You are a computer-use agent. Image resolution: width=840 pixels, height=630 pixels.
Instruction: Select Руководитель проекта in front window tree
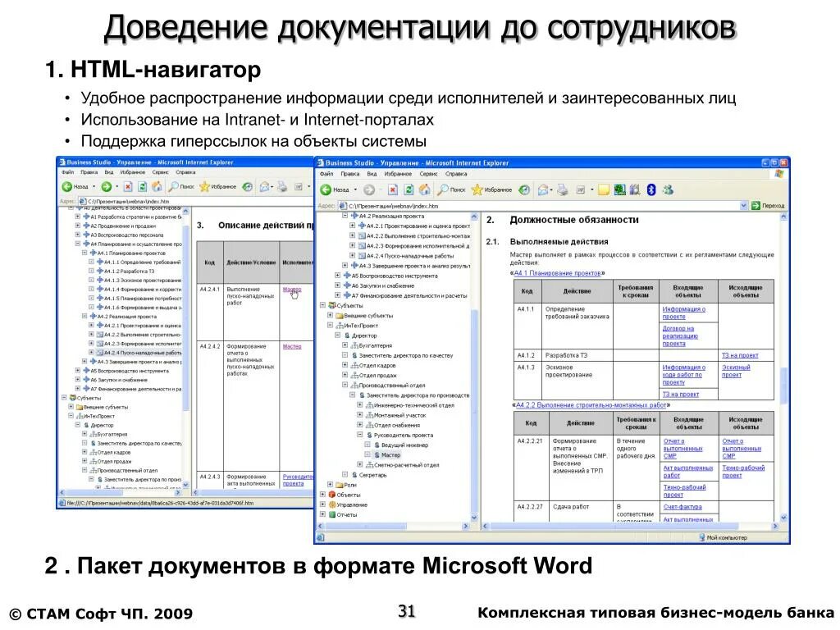pos(404,435)
